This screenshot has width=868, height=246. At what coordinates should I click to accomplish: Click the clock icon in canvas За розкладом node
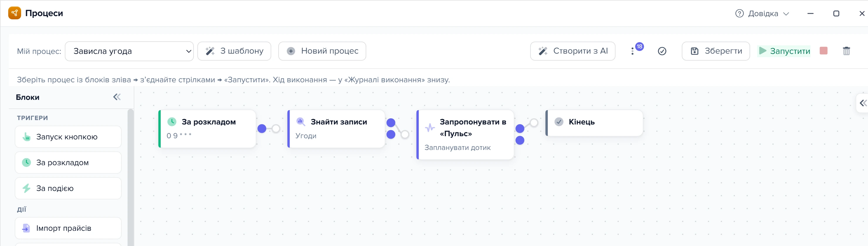click(x=172, y=122)
